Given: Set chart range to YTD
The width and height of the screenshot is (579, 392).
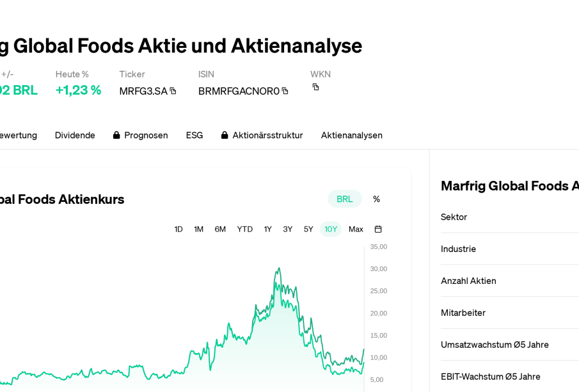Looking at the screenshot, I should [x=244, y=229].
